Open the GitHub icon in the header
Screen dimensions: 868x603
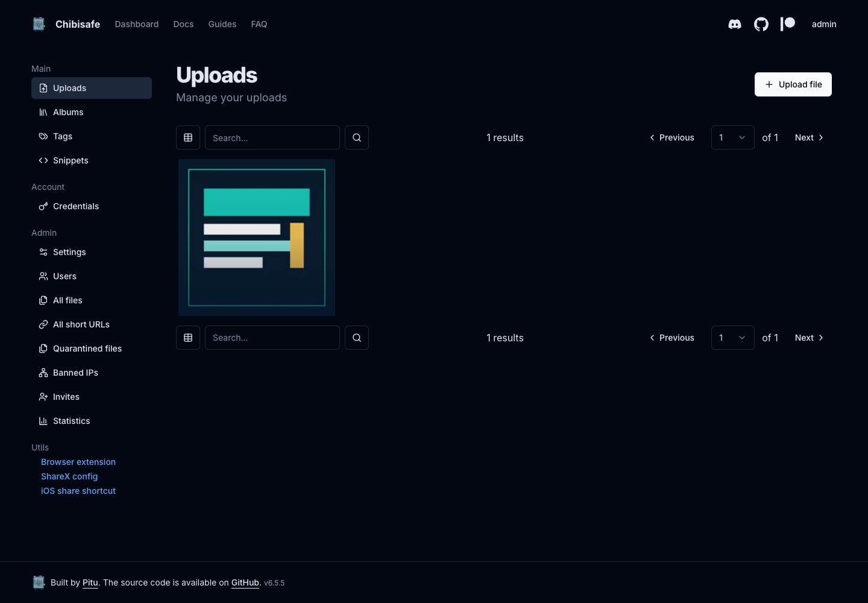pyautogui.click(x=761, y=24)
